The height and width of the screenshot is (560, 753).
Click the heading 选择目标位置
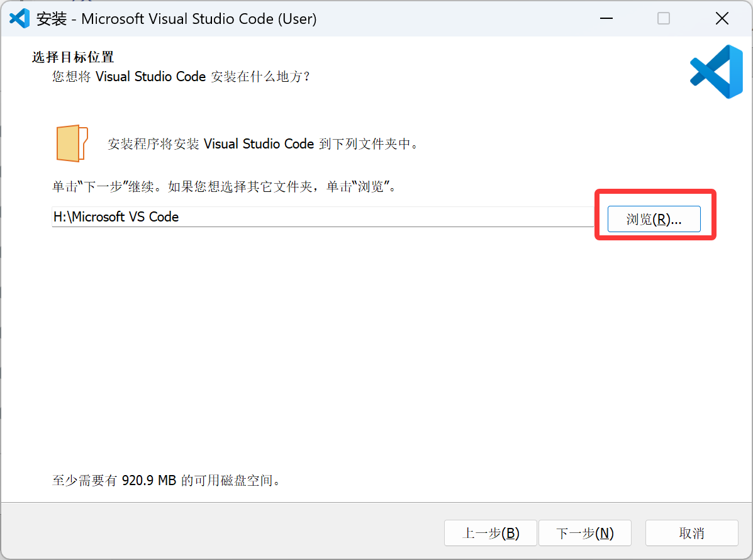pos(73,57)
